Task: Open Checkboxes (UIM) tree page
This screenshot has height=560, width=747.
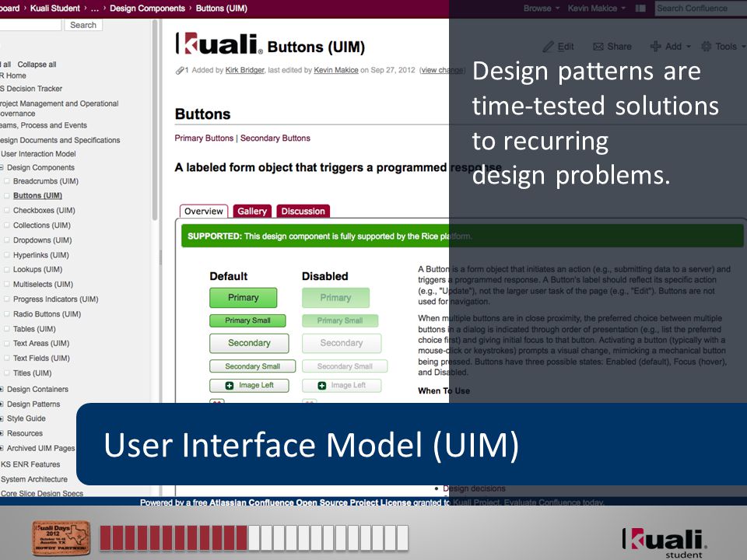Action: 44,210
